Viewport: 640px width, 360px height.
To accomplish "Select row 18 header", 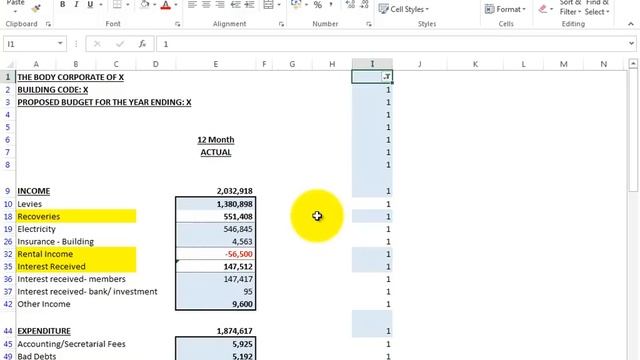I will pyautogui.click(x=8, y=216).
